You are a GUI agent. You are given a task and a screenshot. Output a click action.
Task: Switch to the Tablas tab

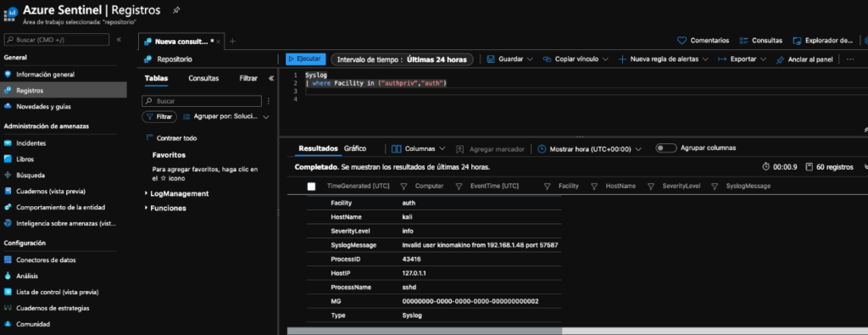(156, 79)
